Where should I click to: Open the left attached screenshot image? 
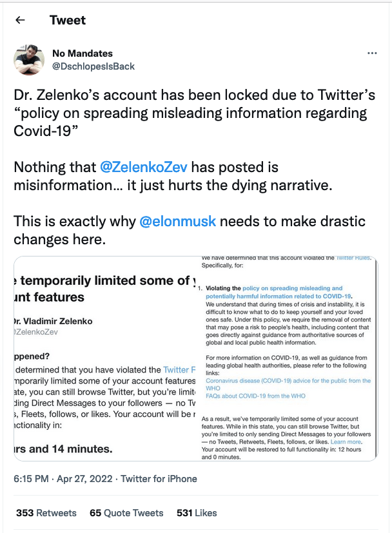click(x=103, y=358)
